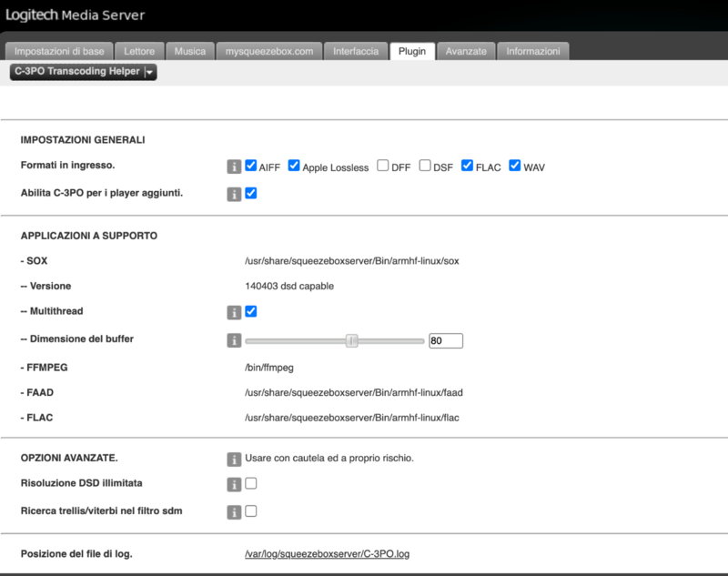Image resolution: width=728 pixels, height=576 pixels.
Task: Click the buffer size slider handle
Action: tap(352, 340)
